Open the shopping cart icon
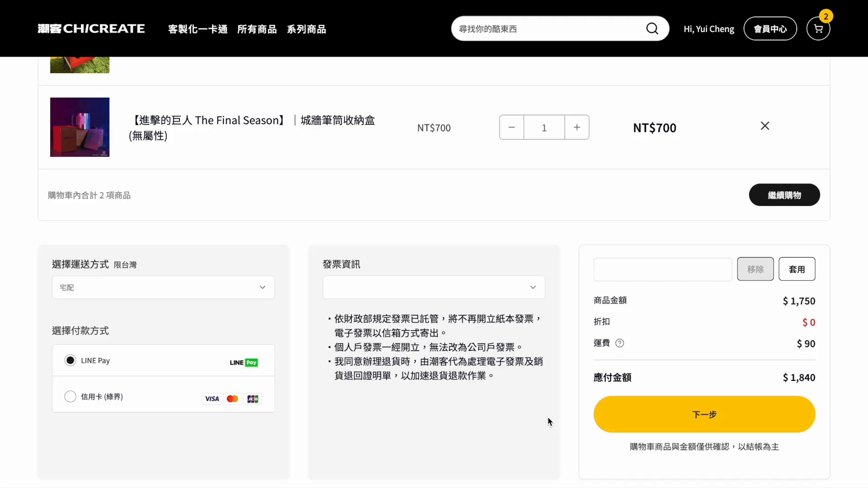This screenshot has width=868, height=488. pos(818,29)
